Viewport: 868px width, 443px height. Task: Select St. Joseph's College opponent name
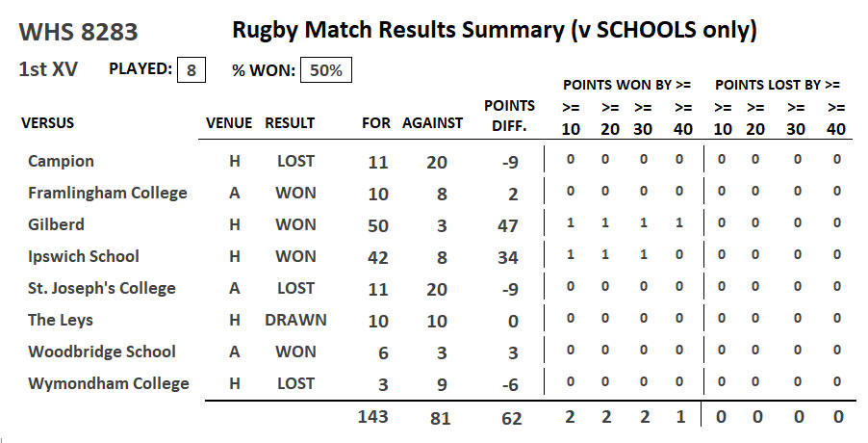[102, 288]
